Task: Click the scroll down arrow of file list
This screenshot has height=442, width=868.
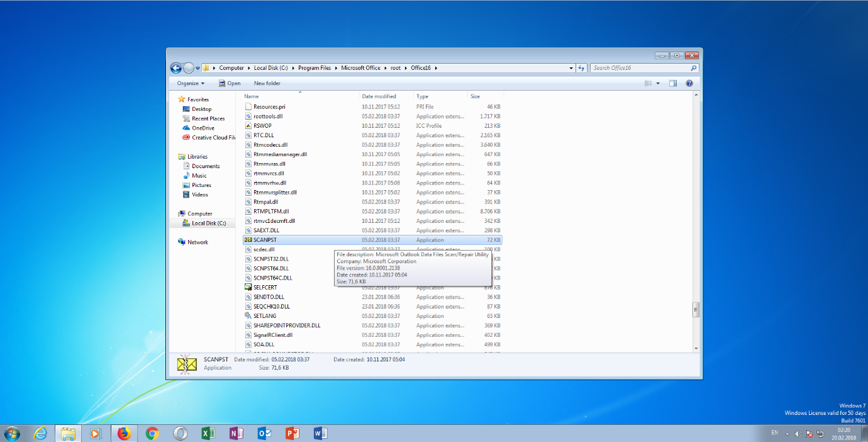Action: click(x=696, y=348)
